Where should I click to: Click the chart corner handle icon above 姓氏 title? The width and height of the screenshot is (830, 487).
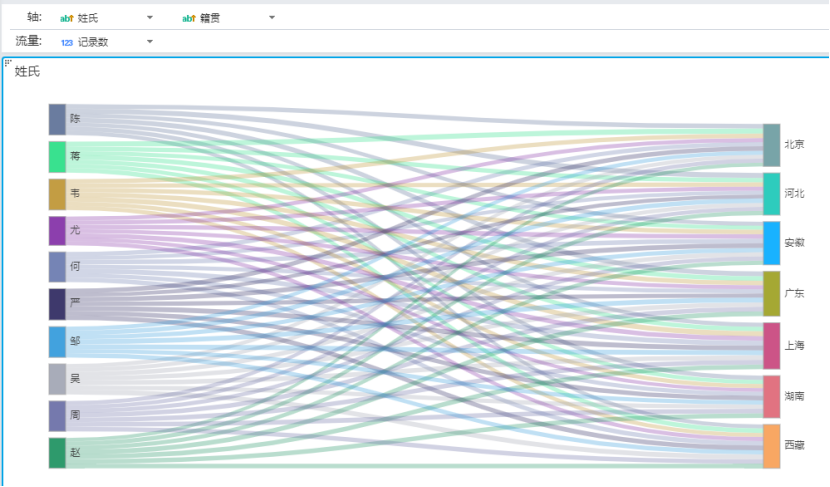click(8, 62)
